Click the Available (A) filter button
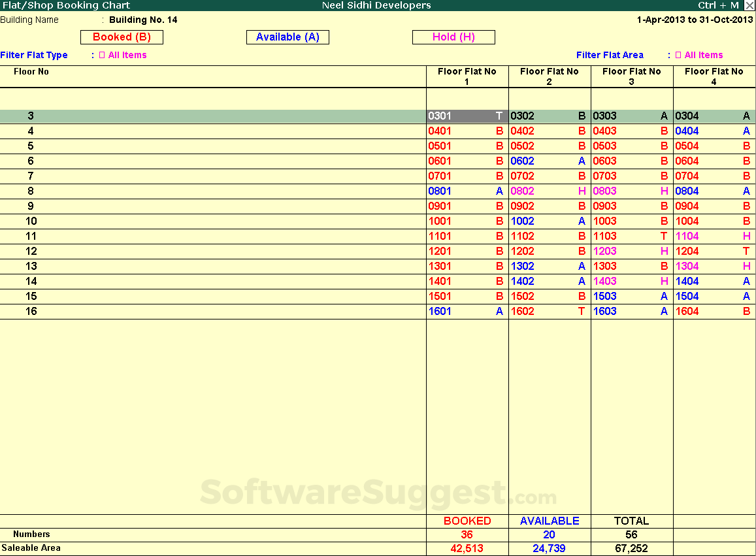The height and width of the screenshot is (556, 756). (x=288, y=37)
